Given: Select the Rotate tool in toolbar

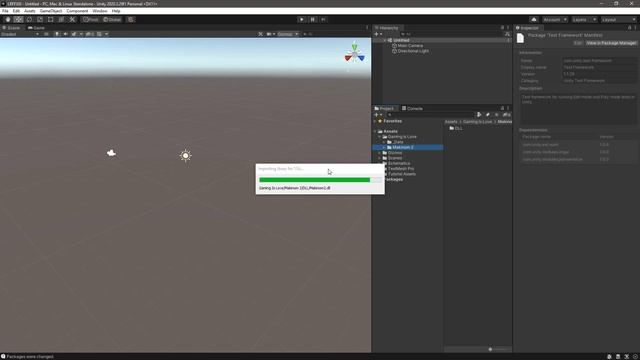Looking at the screenshot, I should [29, 20].
